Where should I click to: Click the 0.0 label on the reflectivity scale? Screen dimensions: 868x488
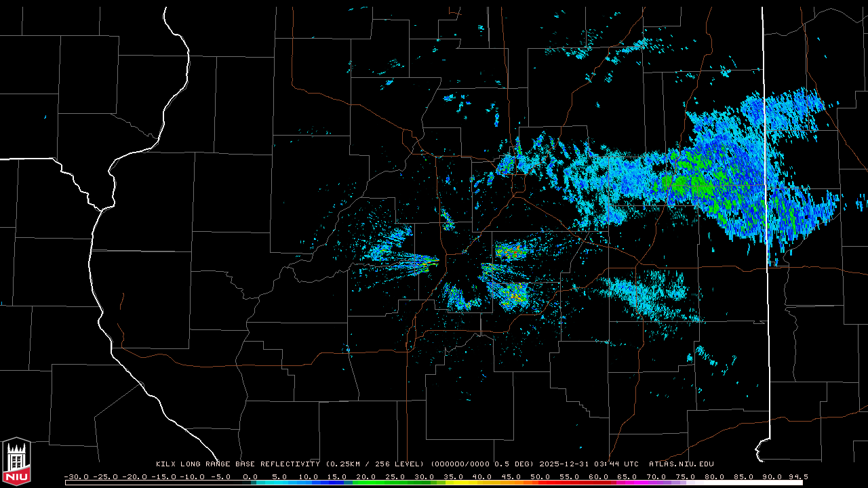(250, 476)
